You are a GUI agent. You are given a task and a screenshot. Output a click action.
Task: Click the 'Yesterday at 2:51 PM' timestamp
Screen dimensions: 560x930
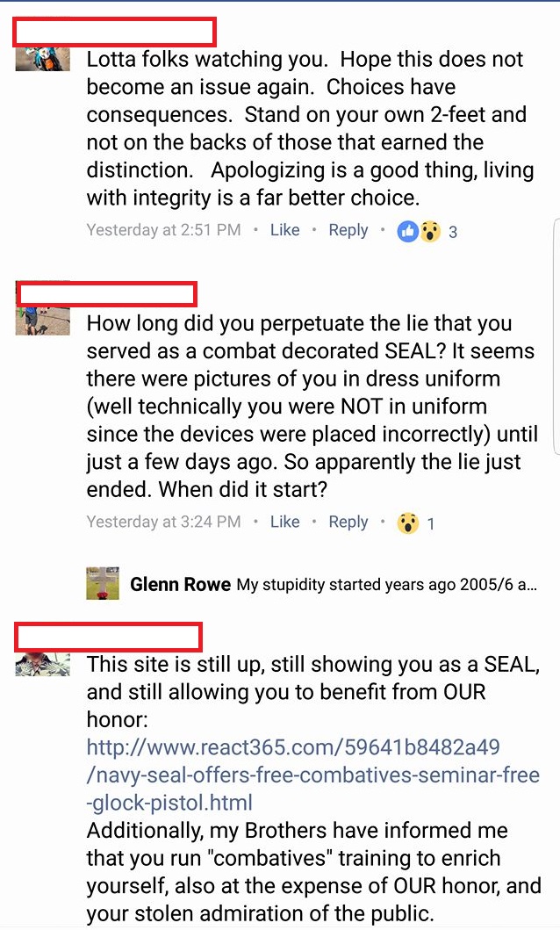pos(163,230)
